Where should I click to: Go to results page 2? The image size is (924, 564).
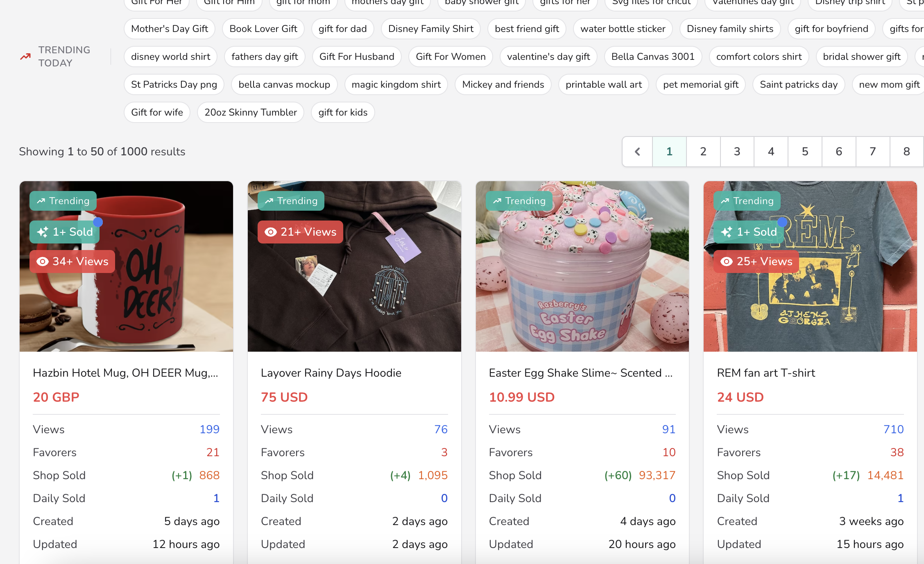703,152
